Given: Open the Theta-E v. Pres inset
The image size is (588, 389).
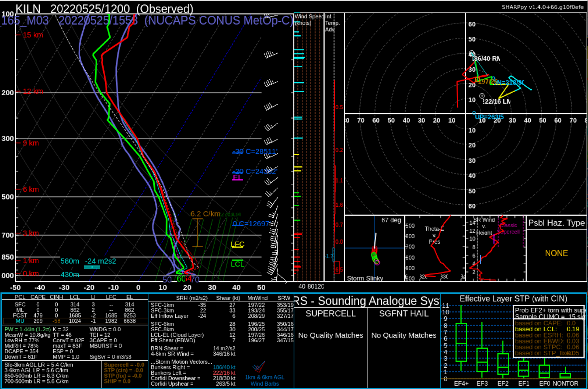Looking at the screenshot, I should [x=435, y=249].
